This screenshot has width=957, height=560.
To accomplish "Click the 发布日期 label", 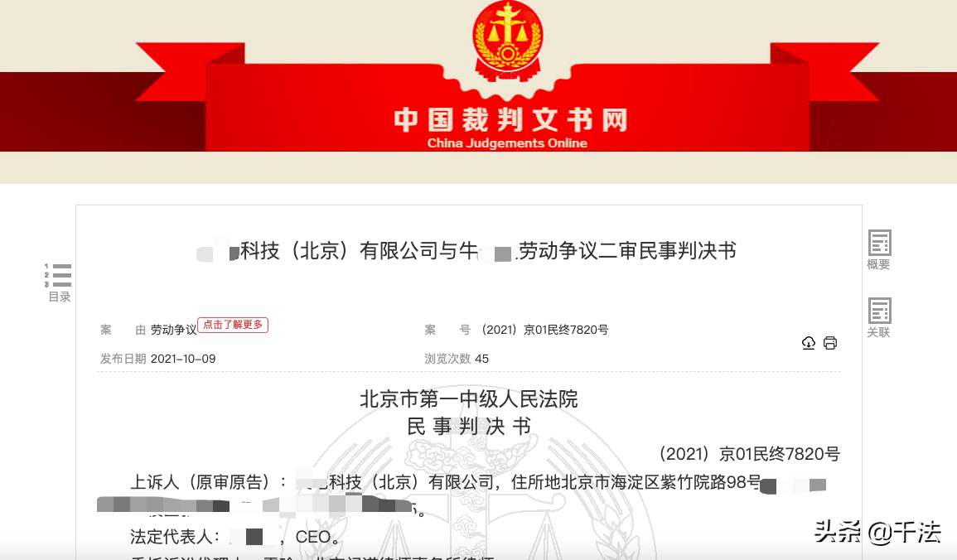I will (123, 359).
